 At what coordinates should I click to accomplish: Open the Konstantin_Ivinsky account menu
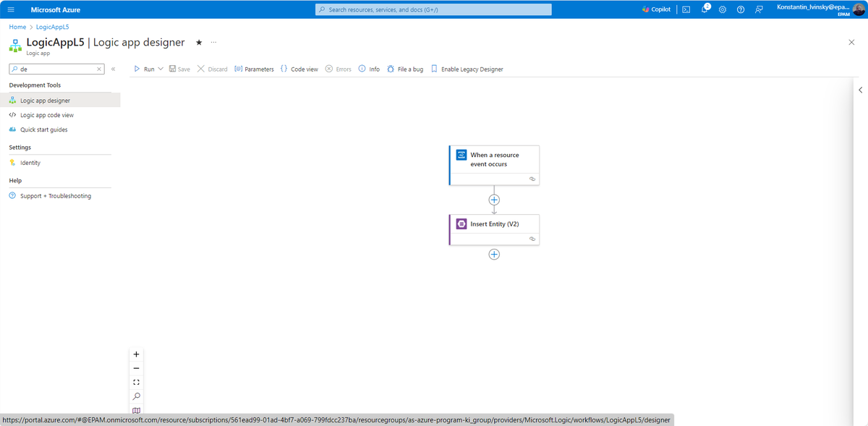click(820, 9)
